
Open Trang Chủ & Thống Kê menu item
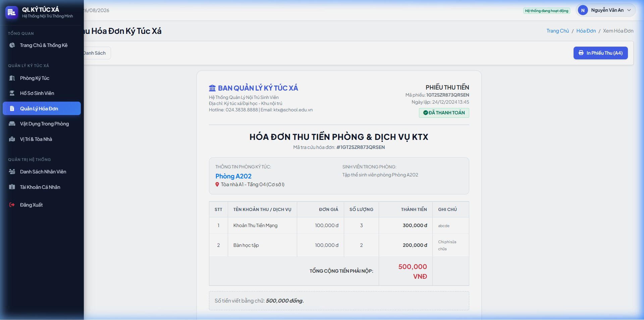click(x=42, y=45)
